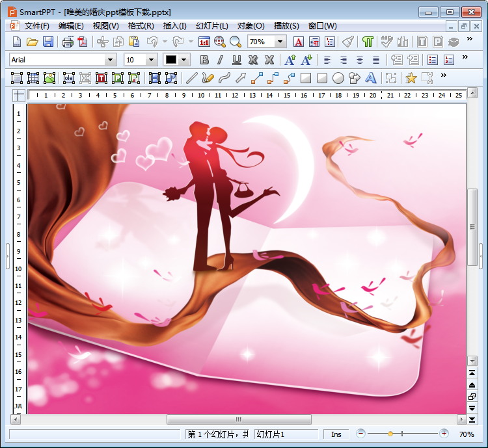Viewport: 488px width, 448px height.
Task: Insert a picture frame from the toolbar
Action: point(50,78)
